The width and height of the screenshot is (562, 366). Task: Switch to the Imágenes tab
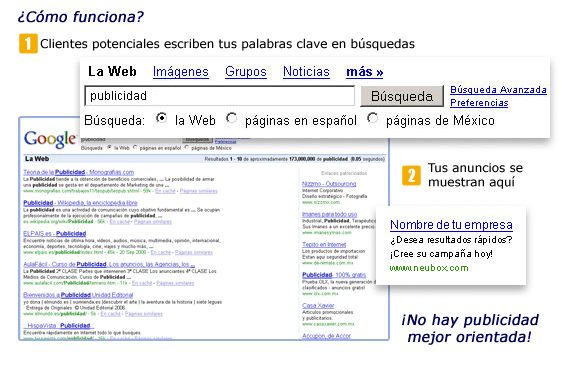(x=181, y=72)
